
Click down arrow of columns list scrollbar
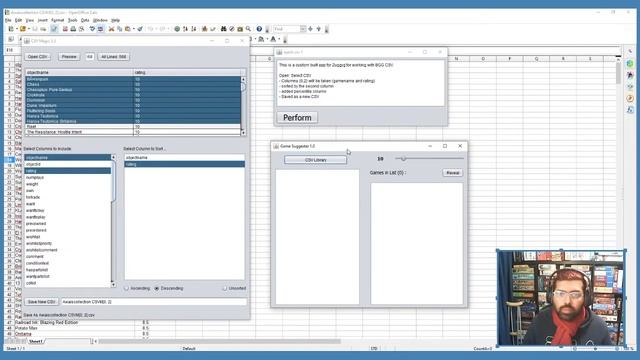tap(113, 284)
